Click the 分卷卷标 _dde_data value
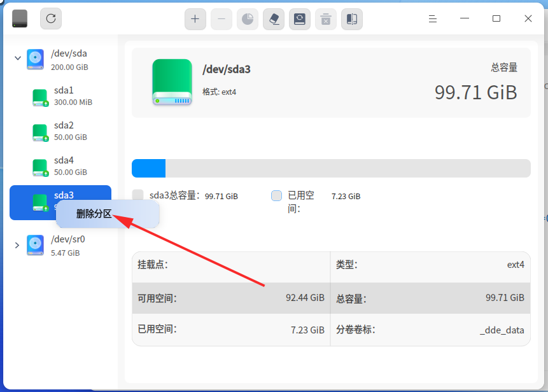The height and width of the screenshot is (392, 548). tap(502, 330)
